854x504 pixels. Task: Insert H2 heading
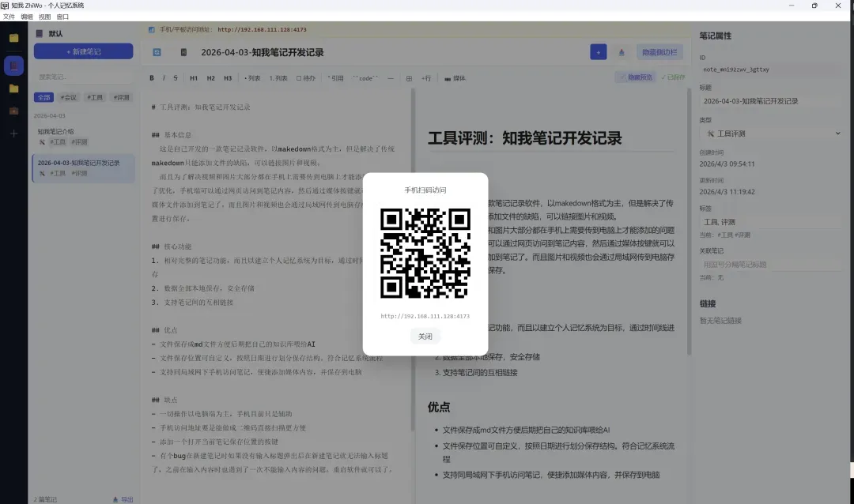tap(211, 78)
